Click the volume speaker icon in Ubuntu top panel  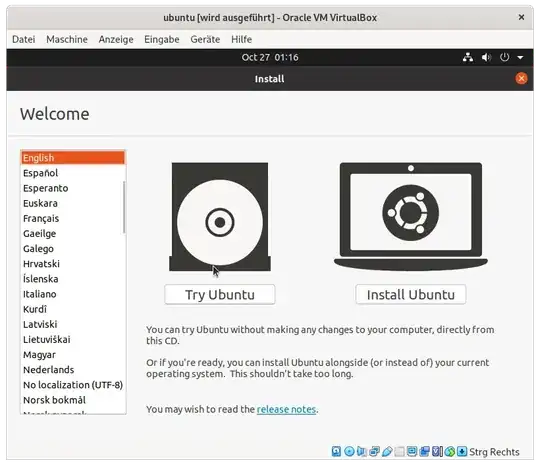(x=486, y=57)
